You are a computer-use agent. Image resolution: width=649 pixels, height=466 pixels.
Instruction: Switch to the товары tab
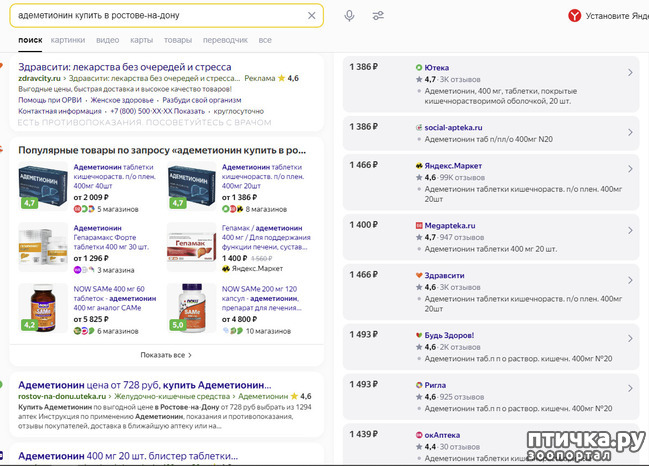pyautogui.click(x=178, y=40)
